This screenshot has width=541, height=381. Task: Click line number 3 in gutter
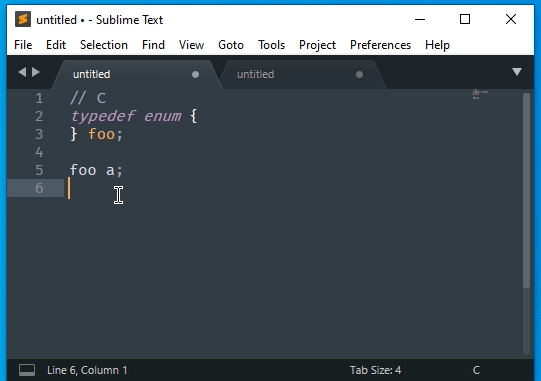point(39,134)
